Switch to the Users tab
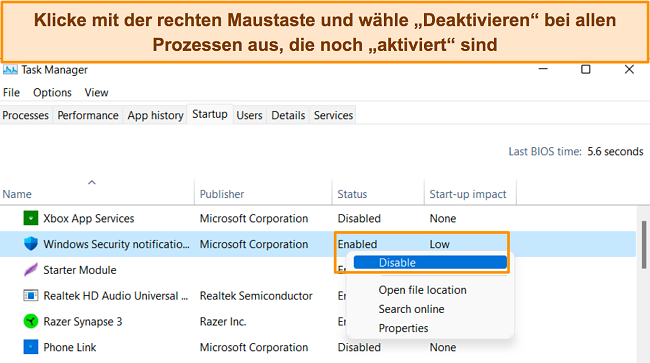The height and width of the screenshot is (363, 650). pyautogui.click(x=250, y=115)
